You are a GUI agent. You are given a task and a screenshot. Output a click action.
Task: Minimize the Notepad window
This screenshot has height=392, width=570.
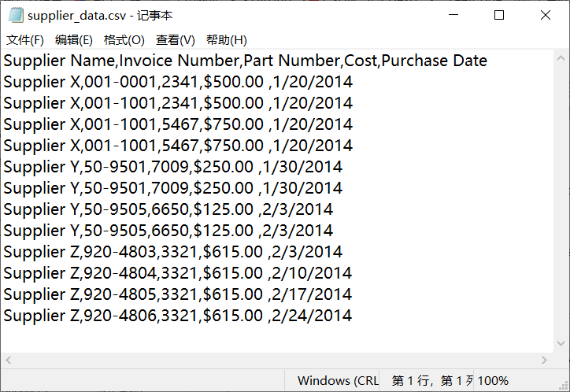coord(453,15)
